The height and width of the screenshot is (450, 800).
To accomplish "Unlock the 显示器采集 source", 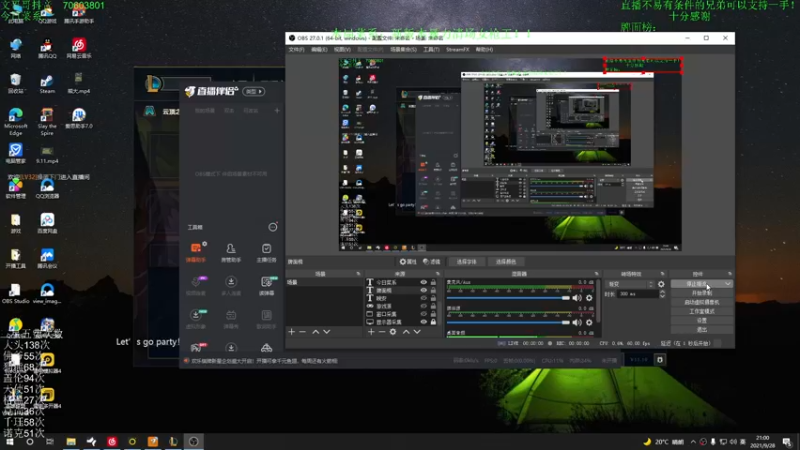I will (433, 322).
